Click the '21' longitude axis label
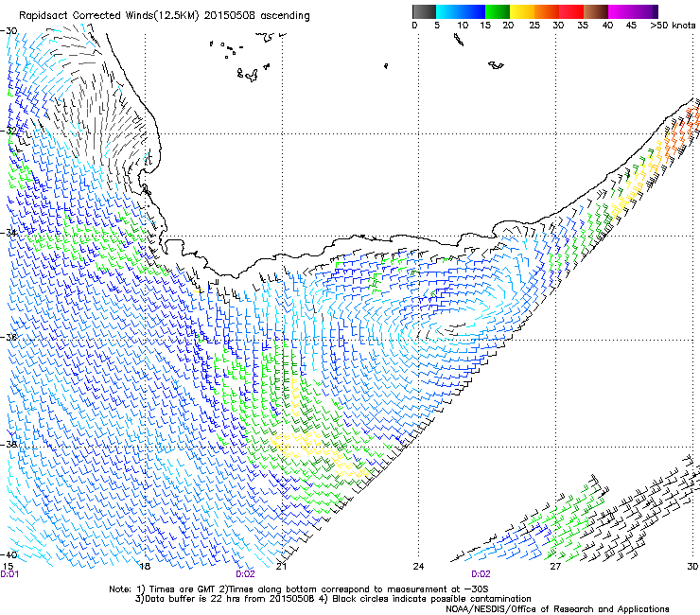This screenshot has height=615, width=700. pos(281,566)
